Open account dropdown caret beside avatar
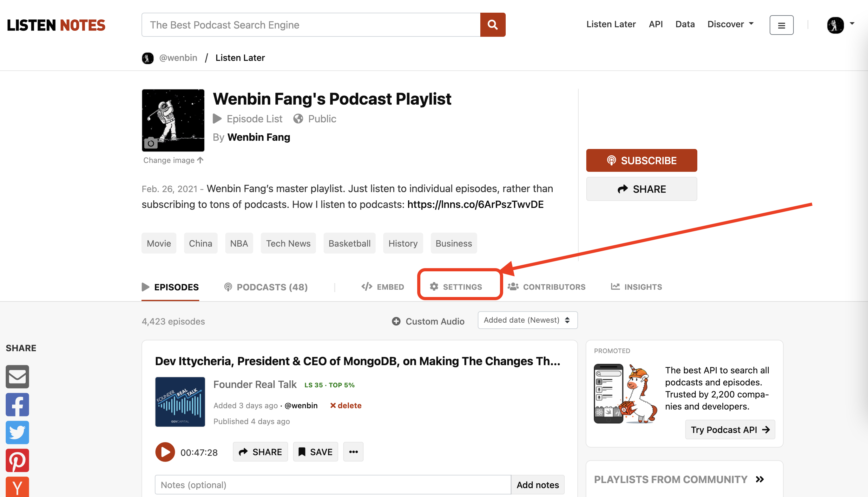Image resolution: width=868 pixels, height=497 pixels. point(852,23)
